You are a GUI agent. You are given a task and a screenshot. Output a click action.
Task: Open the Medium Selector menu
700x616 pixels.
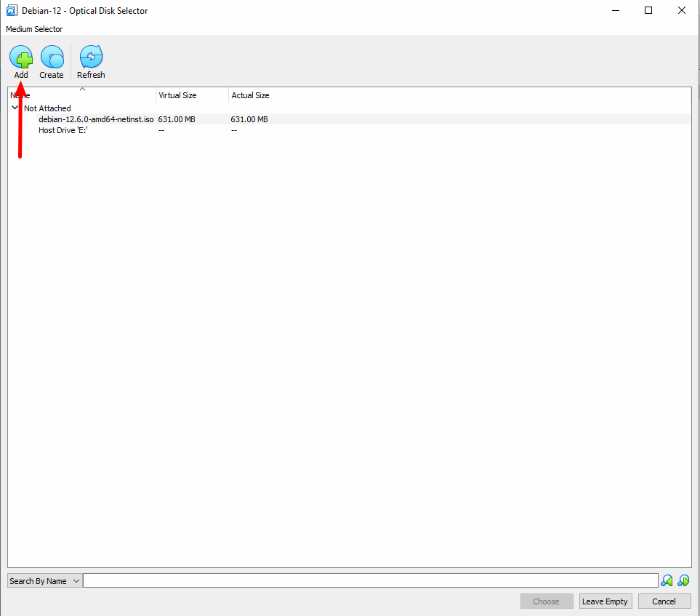point(34,29)
